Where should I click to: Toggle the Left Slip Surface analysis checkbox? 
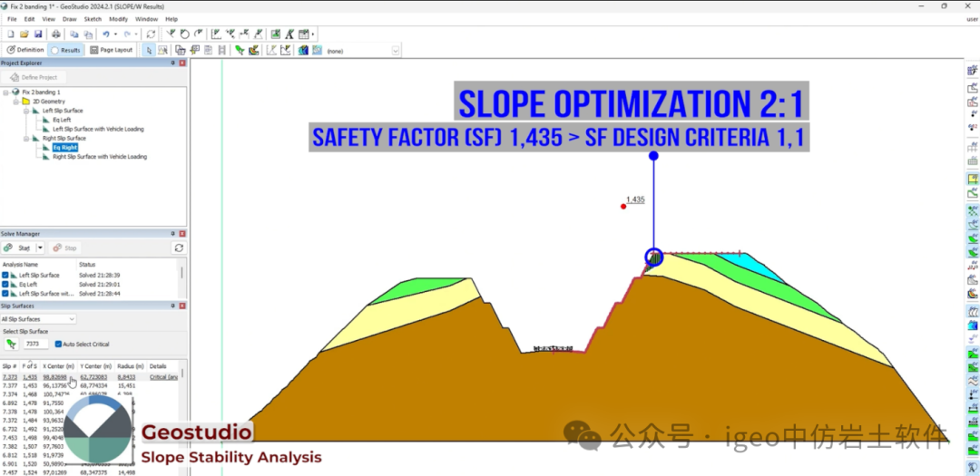coord(5,275)
